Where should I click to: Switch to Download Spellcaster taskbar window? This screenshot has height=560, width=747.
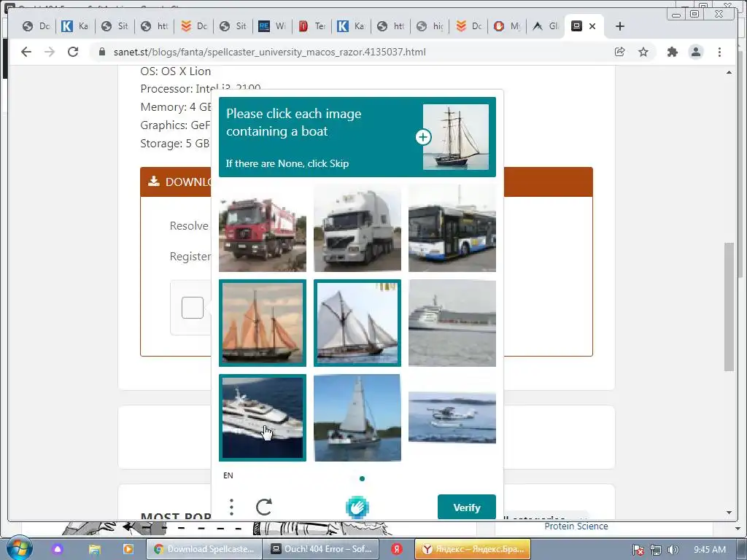pyautogui.click(x=204, y=549)
